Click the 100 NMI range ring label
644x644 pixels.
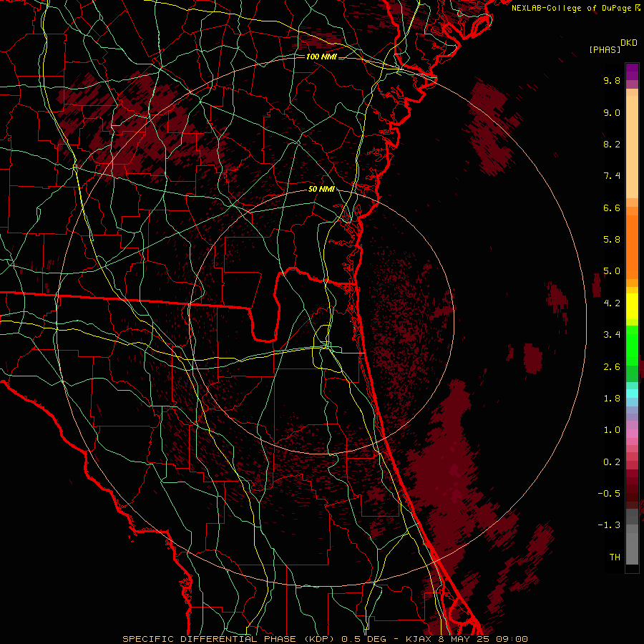coord(321,57)
